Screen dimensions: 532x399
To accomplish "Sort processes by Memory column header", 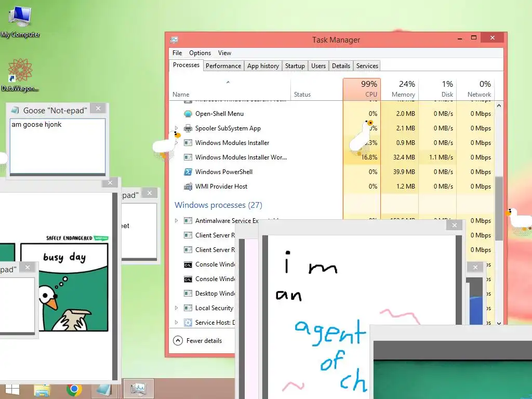I will point(400,89).
